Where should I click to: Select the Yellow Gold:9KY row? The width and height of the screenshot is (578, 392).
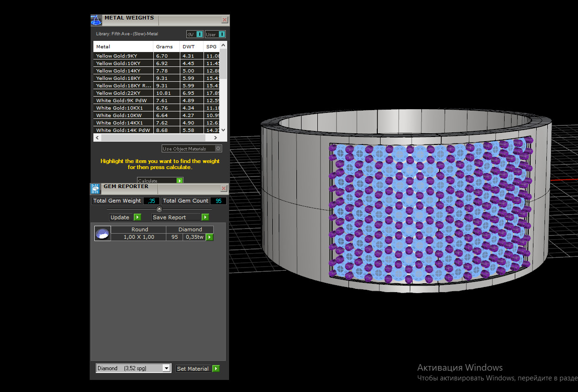157,56
